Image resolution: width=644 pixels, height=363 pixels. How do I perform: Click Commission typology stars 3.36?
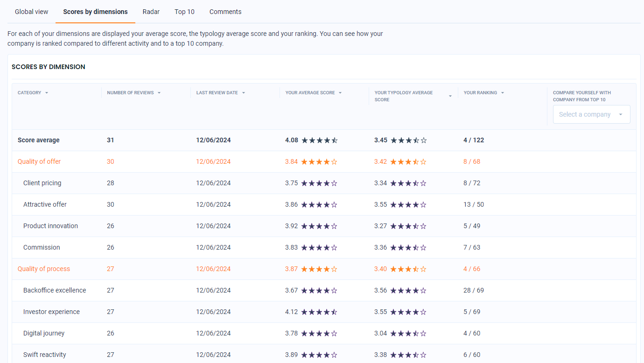point(408,247)
